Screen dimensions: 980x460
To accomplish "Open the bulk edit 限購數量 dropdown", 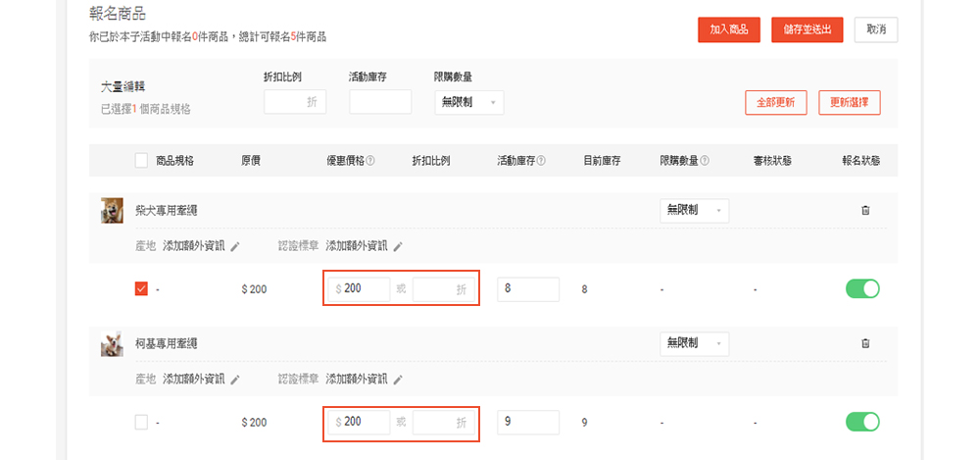I will coord(469,102).
